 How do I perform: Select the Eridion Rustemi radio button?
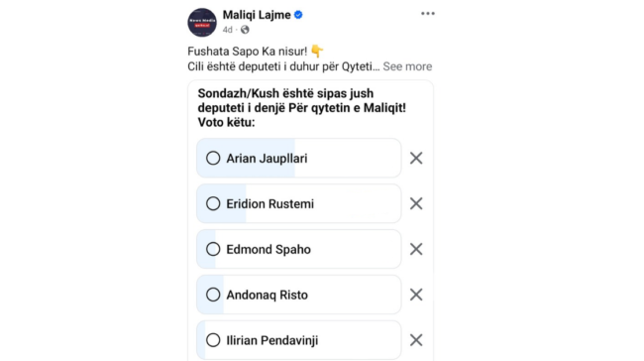tap(213, 203)
